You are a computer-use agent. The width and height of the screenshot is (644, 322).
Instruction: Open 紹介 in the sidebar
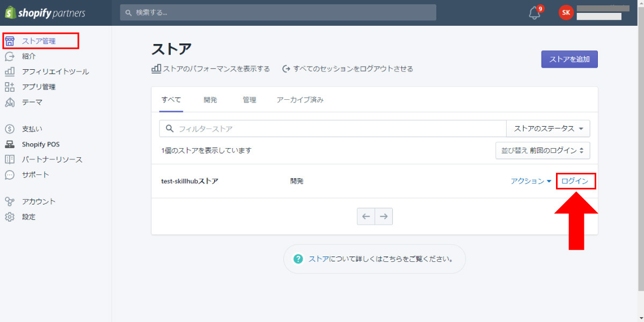29,56
